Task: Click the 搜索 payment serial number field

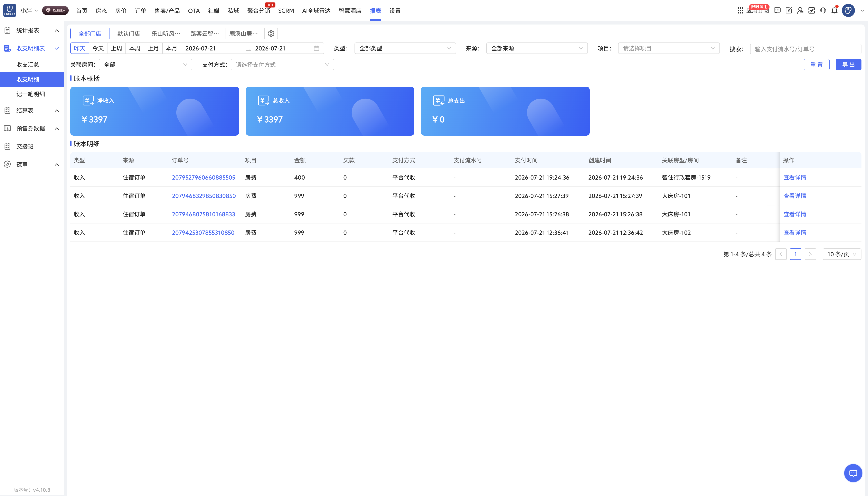Action: [806, 49]
